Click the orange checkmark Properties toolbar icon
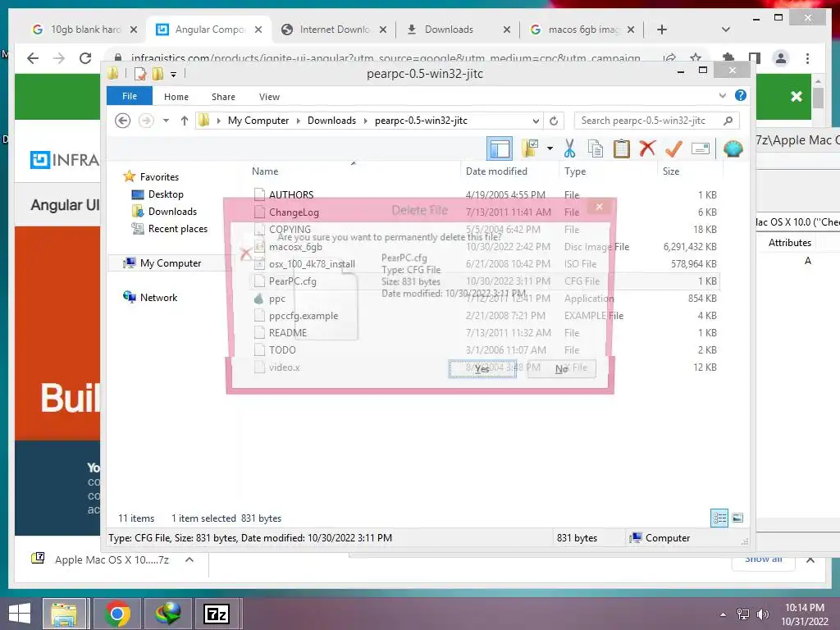This screenshot has width=840, height=630. [x=673, y=148]
